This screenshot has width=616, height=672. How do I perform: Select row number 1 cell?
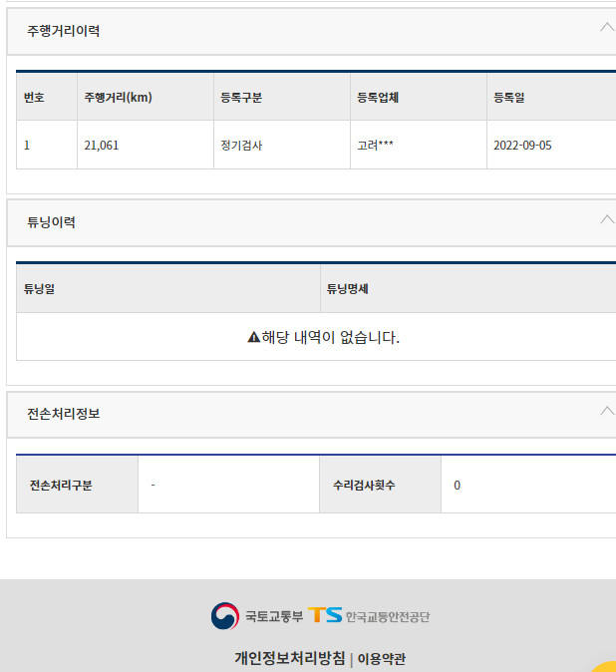click(x=47, y=145)
